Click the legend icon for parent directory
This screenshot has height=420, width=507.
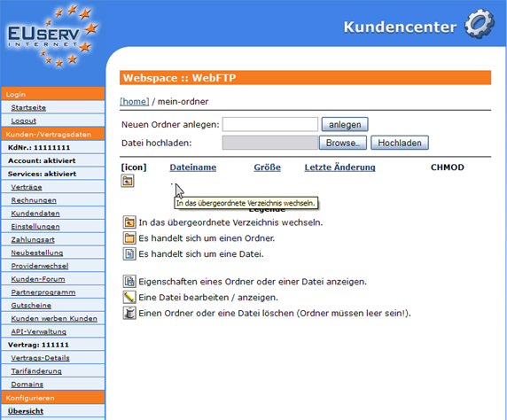[x=129, y=222]
